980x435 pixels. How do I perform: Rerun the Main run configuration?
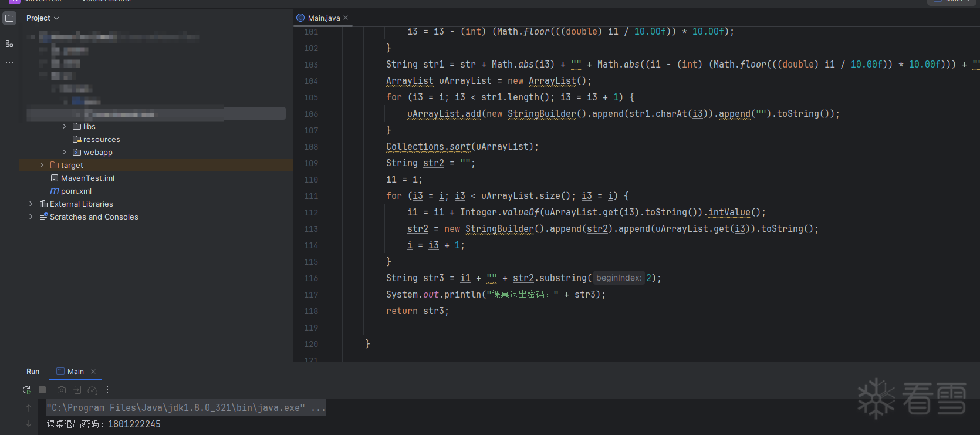click(26, 390)
